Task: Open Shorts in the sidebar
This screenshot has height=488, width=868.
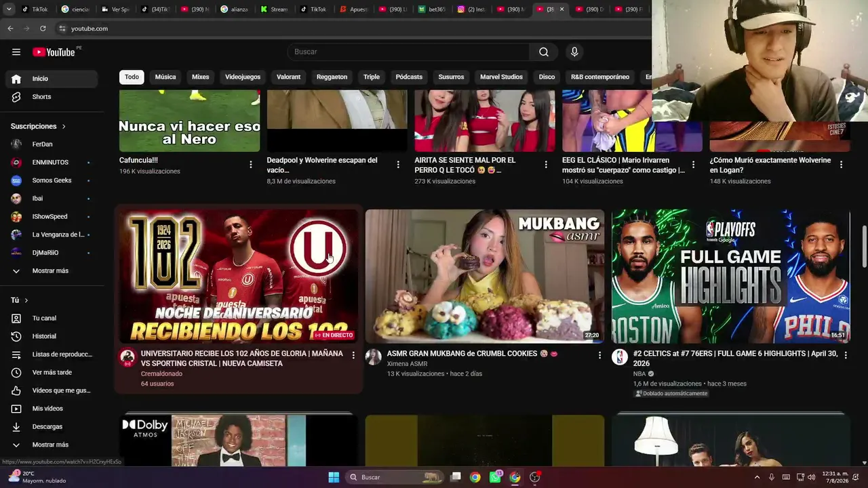Action: point(52,97)
